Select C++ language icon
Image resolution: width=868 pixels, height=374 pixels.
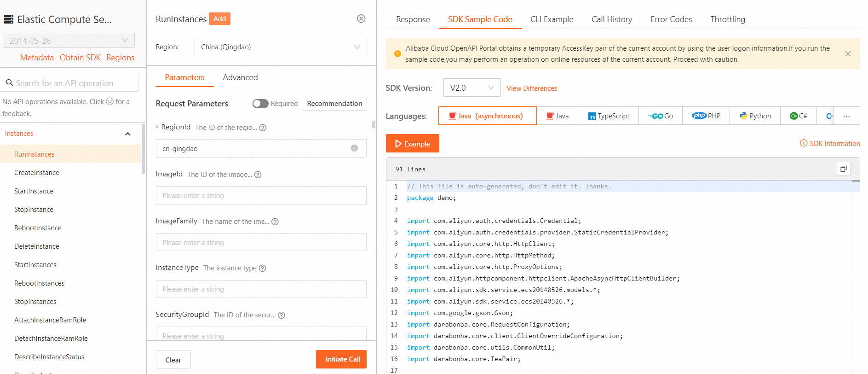pos(829,116)
